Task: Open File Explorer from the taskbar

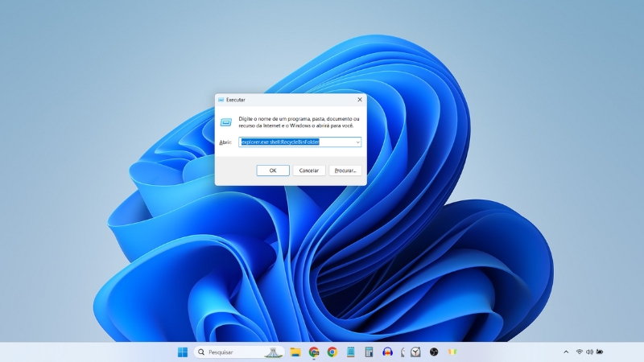Action: click(x=295, y=352)
